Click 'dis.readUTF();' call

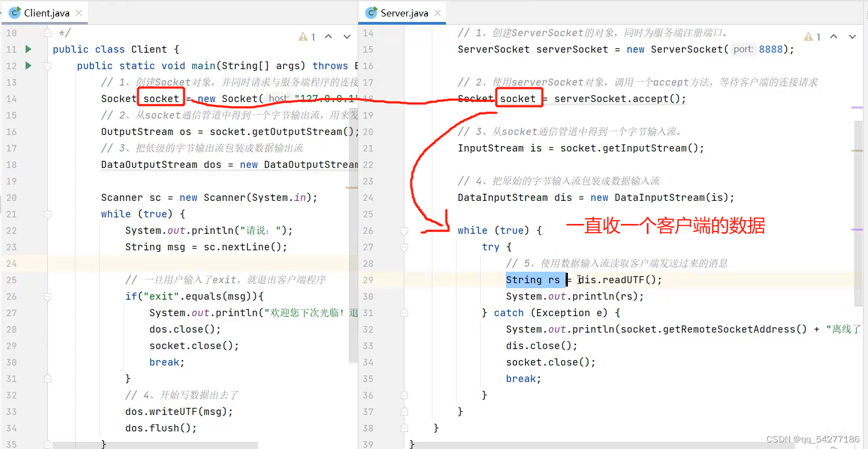tap(620, 280)
